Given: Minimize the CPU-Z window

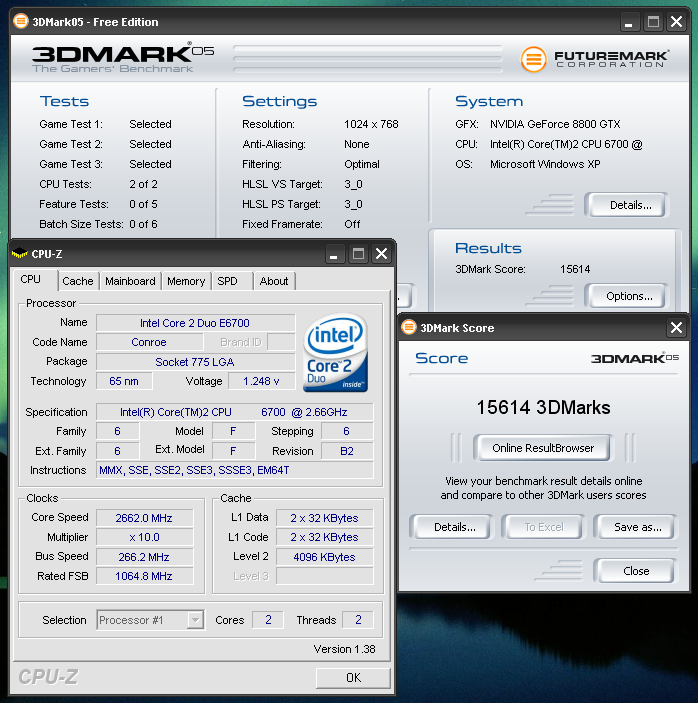Looking at the screenshot, I should tap(333, 254).
